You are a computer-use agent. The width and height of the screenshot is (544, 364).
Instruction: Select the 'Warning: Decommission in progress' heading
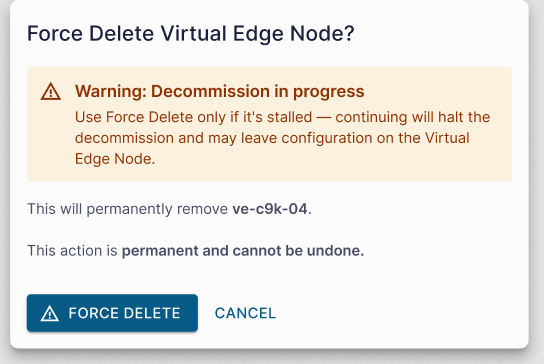click(220, 91)
